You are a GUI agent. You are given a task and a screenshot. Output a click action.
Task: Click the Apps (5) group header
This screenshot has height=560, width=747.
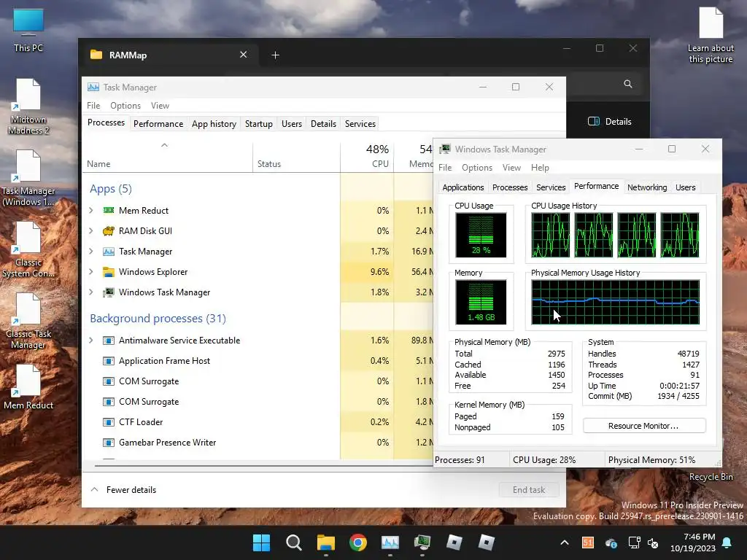(x=111, y=189)
